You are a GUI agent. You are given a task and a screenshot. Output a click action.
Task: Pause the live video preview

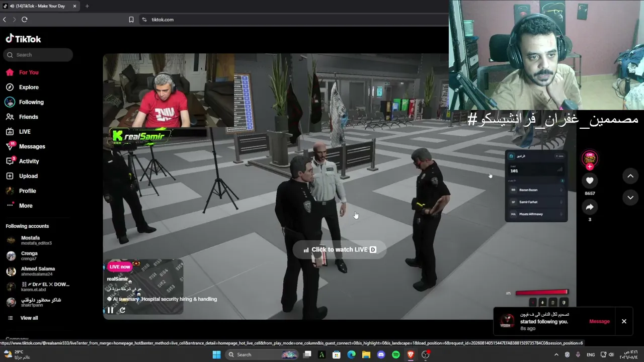(110, 310)
